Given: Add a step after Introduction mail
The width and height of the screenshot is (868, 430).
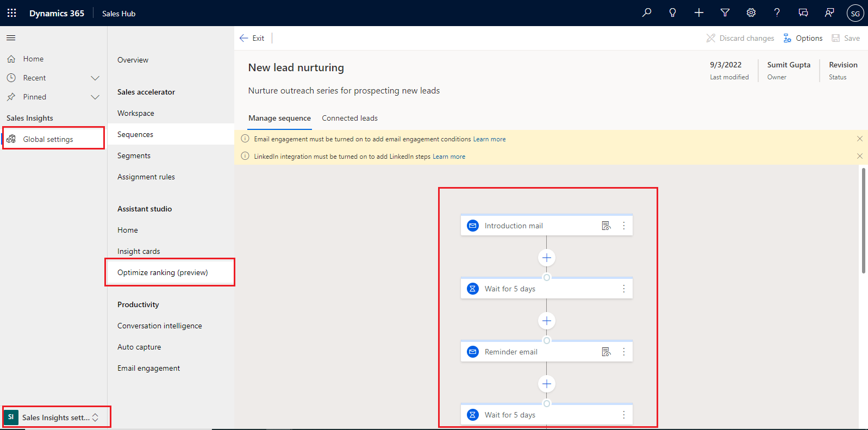Looking at the screenshot, I should pos(547,258).
